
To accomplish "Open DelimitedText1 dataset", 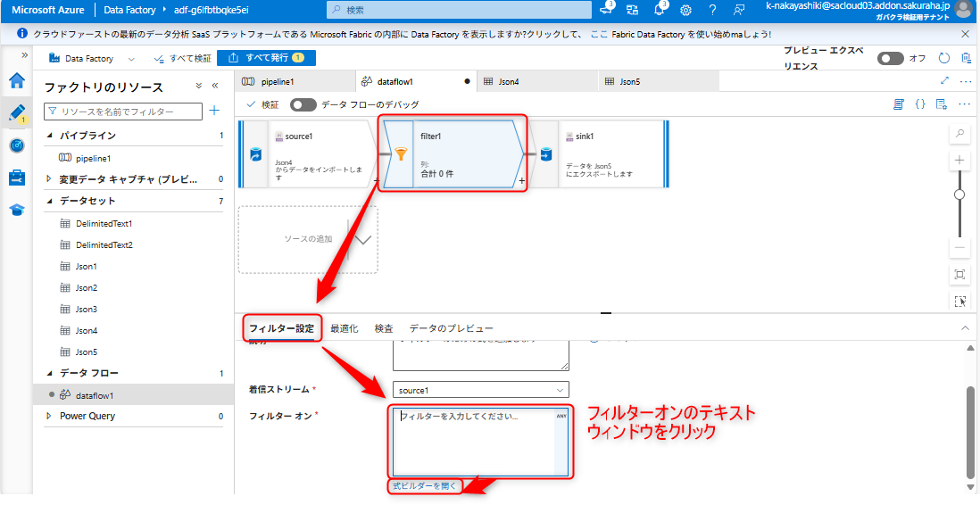I will (104, 223).
